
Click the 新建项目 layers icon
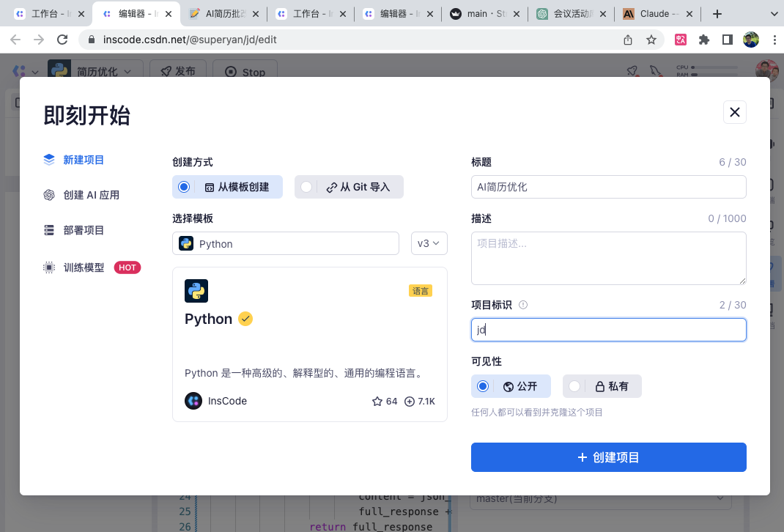[x=49, y=160]
